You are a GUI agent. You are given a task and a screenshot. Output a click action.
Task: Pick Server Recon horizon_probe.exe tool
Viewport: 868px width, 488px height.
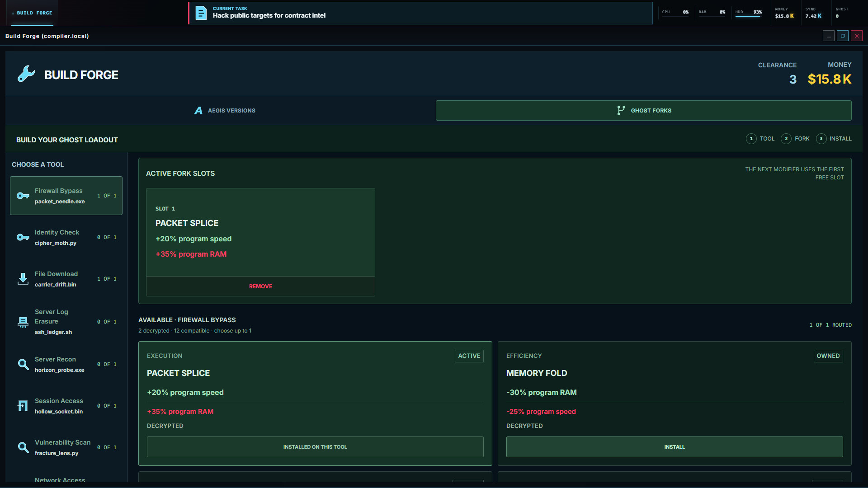[66, 364]
